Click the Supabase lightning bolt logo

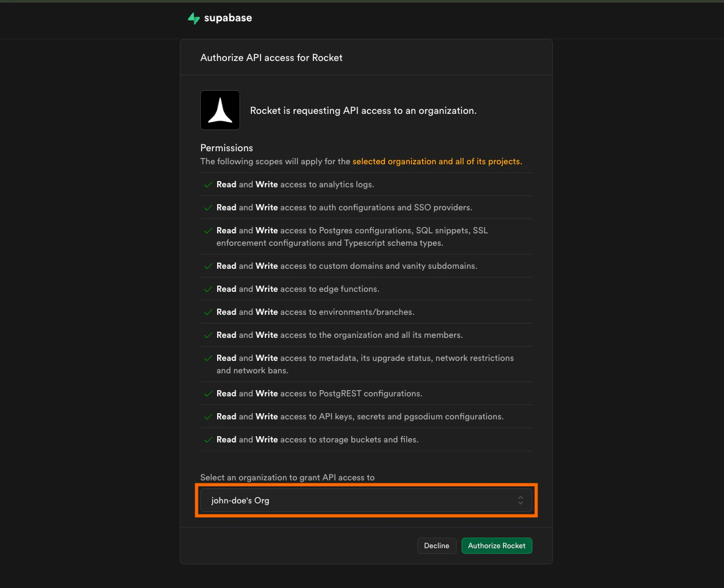(x=193, y=18)
